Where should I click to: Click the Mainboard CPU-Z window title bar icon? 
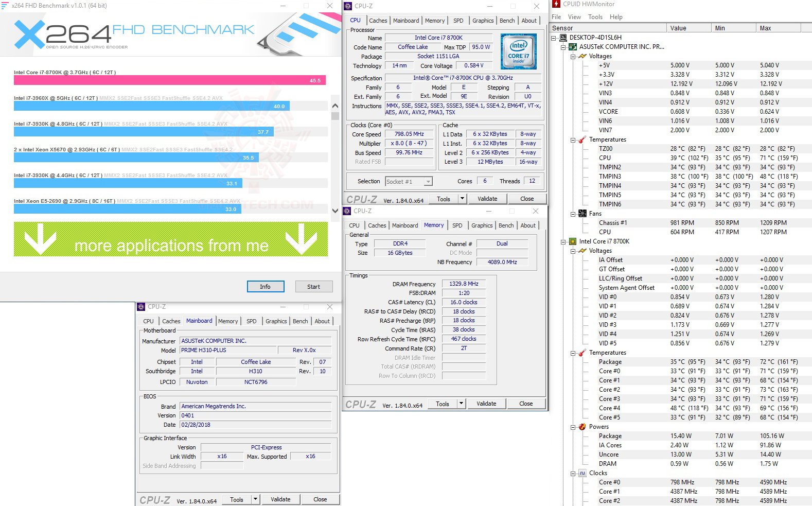(141, 307)
